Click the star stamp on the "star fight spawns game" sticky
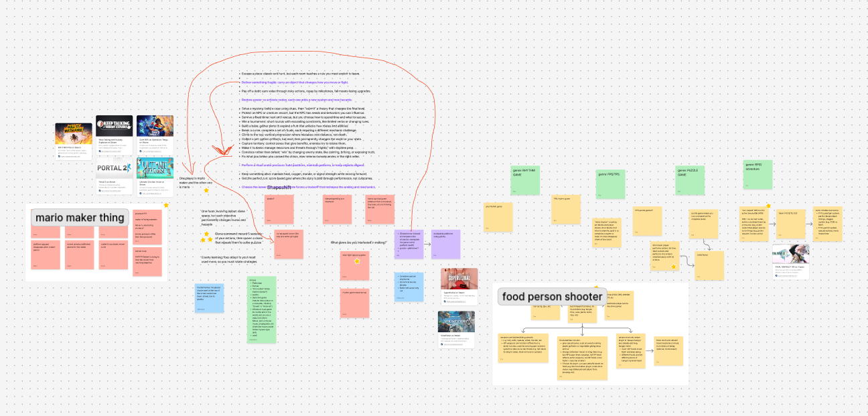This screenshot has width=868, height=416. 356,261
